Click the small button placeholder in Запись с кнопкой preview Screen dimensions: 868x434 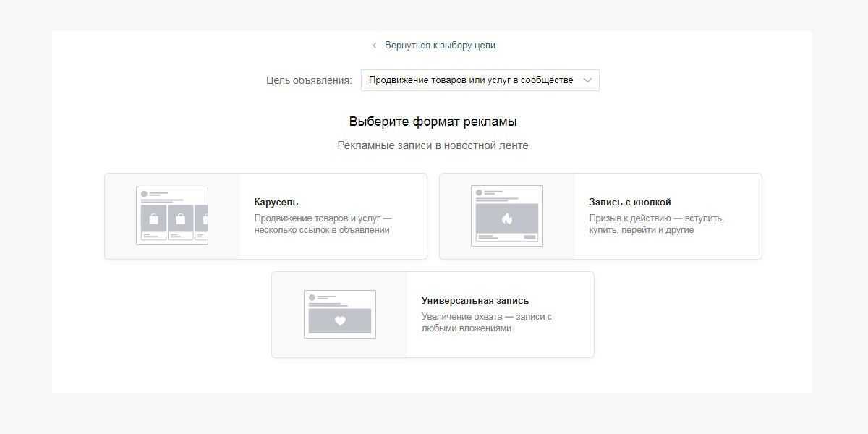(x=530, y=237)
